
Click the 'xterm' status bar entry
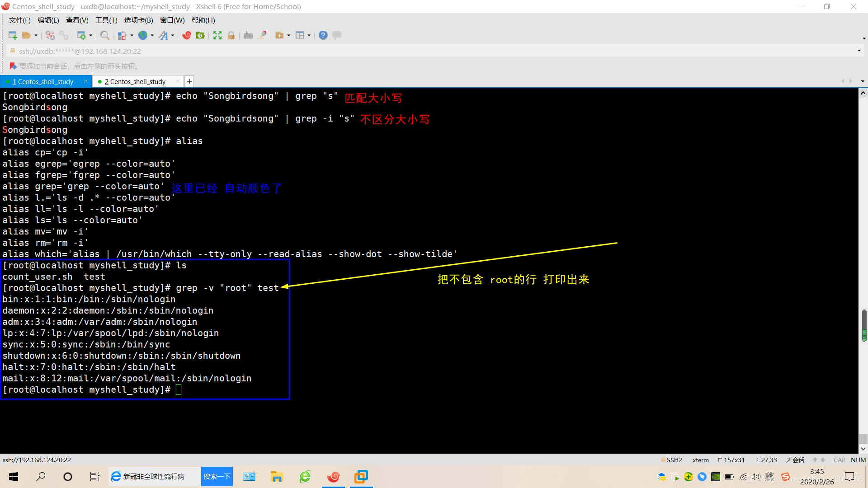coord(701,460)
